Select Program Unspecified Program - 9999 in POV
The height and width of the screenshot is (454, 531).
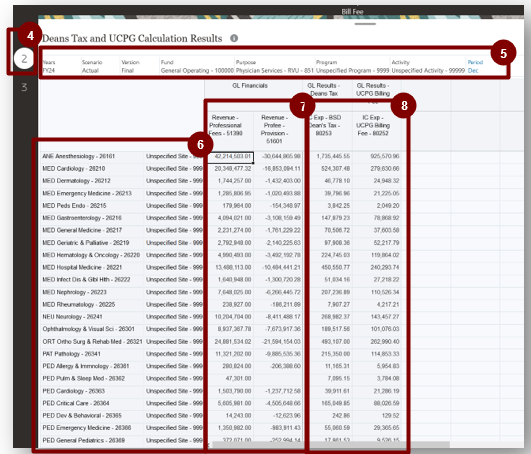pos(353,66)
